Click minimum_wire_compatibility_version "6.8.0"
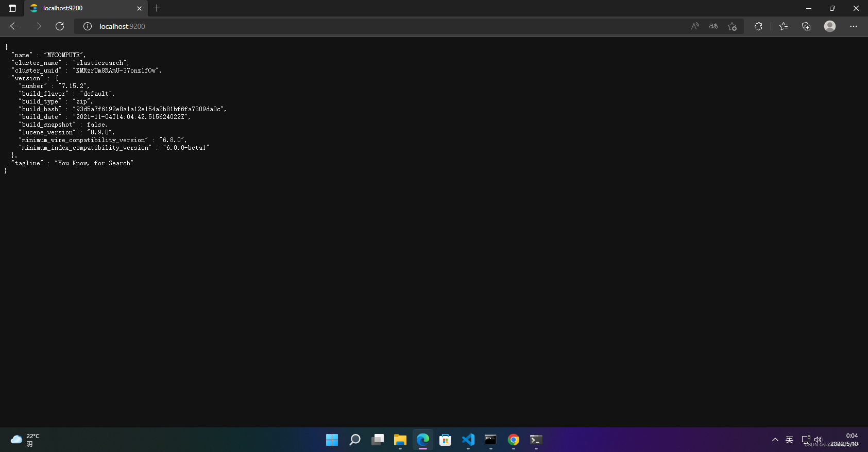Viewport: 868px width, 452px height. 173,140
